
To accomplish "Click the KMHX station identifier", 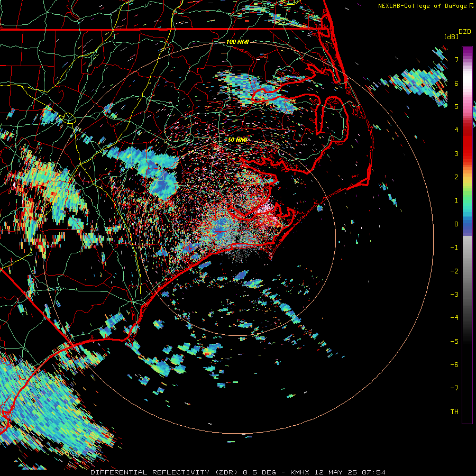I will (300, 472).
